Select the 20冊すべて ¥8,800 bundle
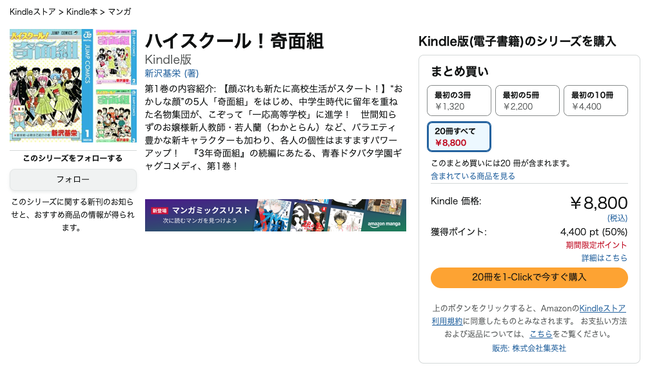The width and height of the screenshot is (650, 370). tap(459, 137)
